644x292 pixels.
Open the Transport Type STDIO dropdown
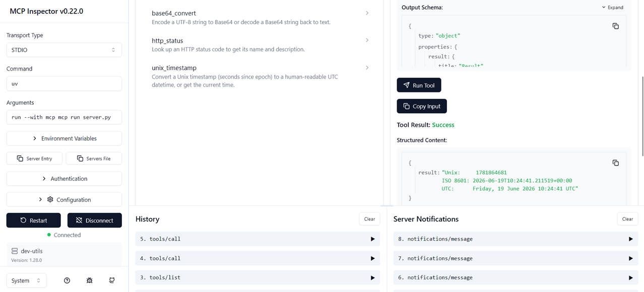tap(64, 50)
